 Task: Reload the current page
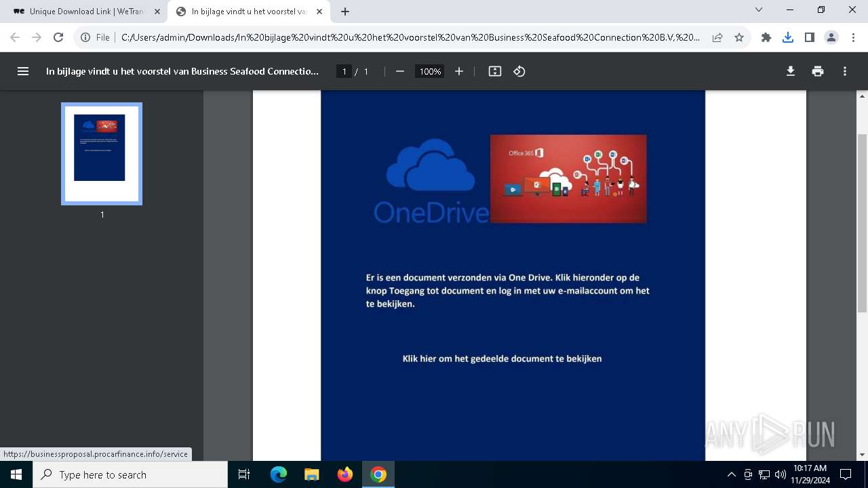tap(58, 37)
